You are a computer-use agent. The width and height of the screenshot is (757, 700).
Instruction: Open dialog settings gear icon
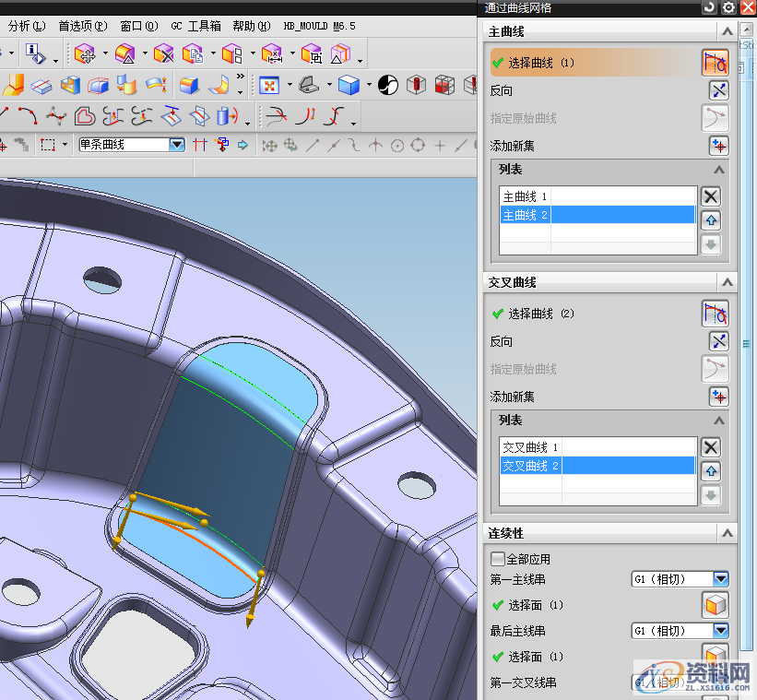pos(727,7)
